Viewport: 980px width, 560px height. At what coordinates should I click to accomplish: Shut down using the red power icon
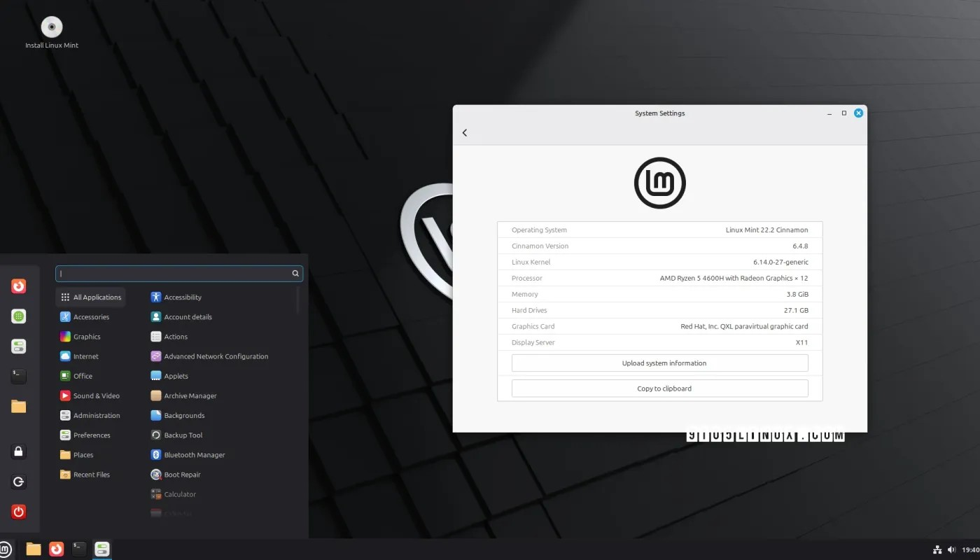[x=17, y=512]
